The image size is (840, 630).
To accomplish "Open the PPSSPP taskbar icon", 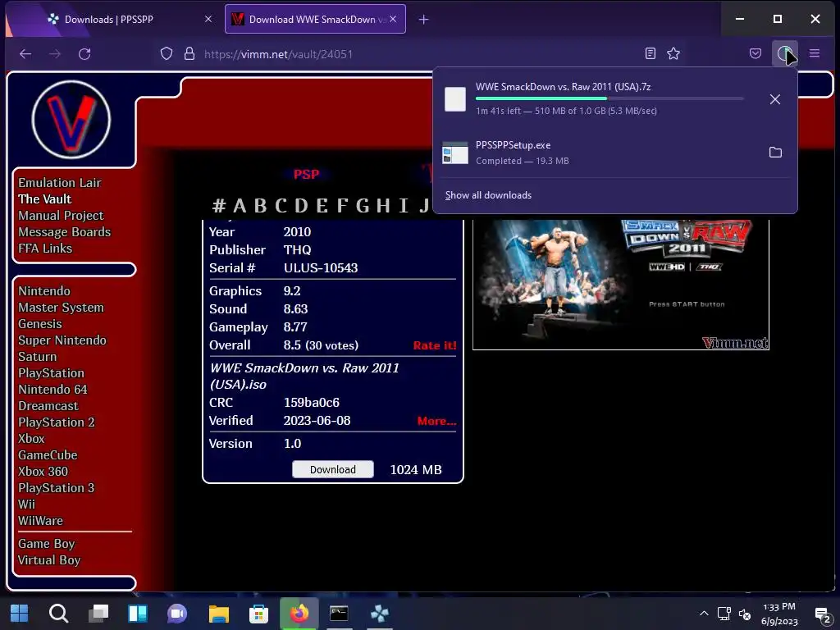I will tap(379, 614).
